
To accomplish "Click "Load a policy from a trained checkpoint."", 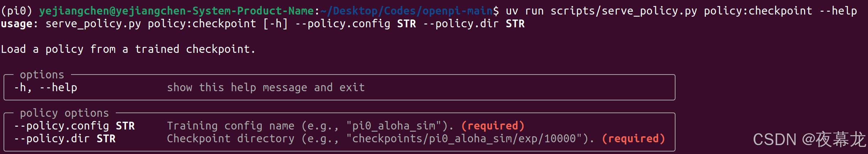I will tap(128, 49).
